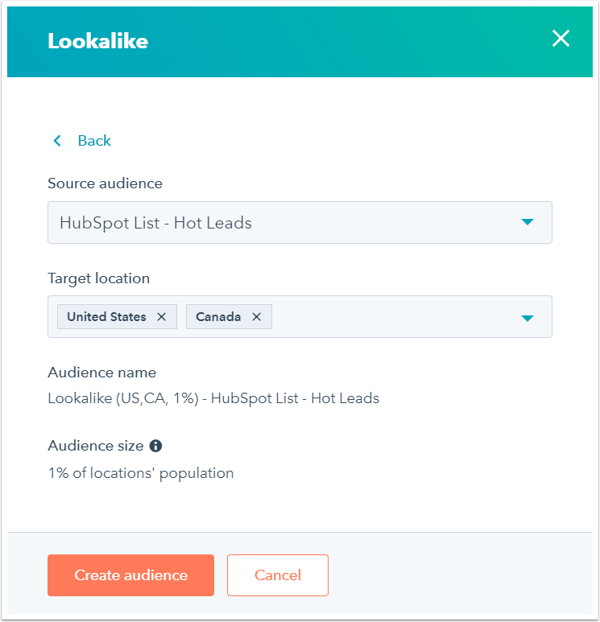Click the Source audience caret arrow
The width and height of the screenshot is (600, 622).
tap(527, 223)
